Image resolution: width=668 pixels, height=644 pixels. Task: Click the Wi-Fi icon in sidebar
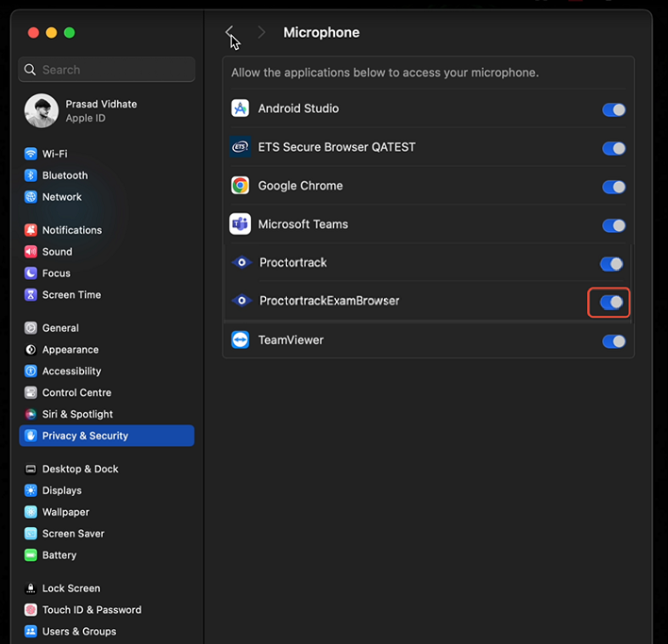pyautogui.click(x=31, y=154)
